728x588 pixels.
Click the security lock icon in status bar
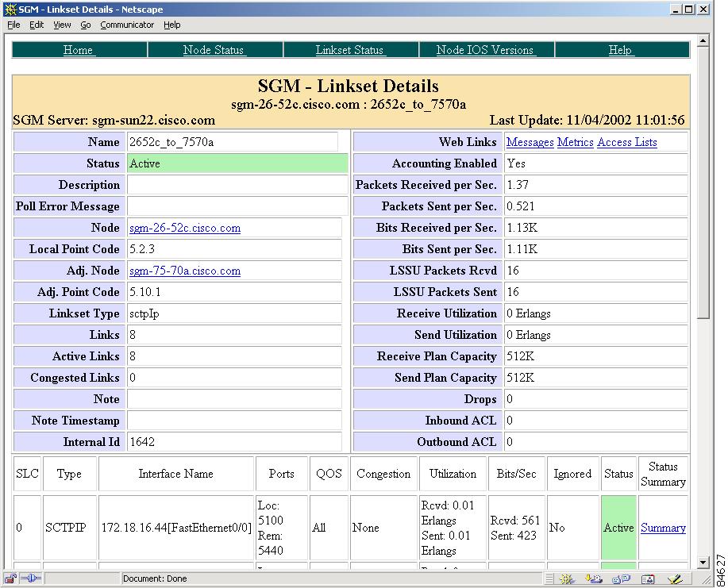[10, 578]
